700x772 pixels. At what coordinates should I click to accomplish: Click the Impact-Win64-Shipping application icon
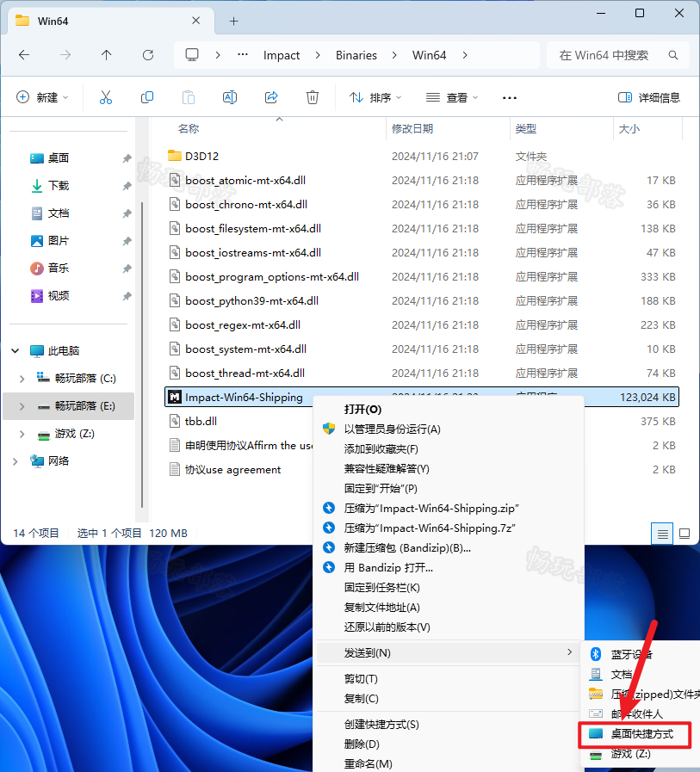[x=175, y=398]
